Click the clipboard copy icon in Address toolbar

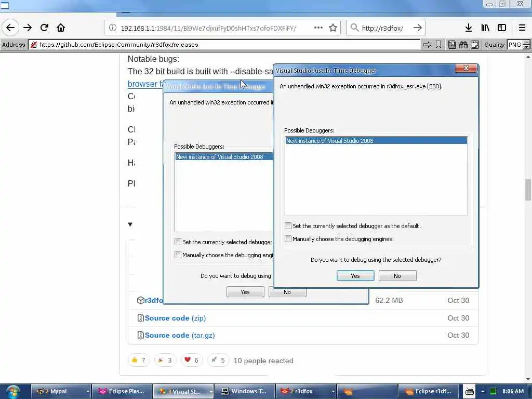point(475,45)
